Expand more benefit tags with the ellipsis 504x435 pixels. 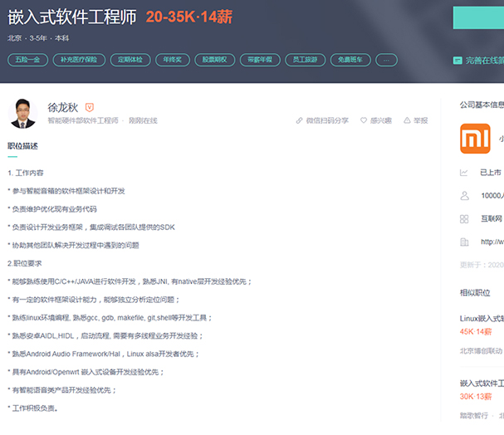click(x=387, y=60)
